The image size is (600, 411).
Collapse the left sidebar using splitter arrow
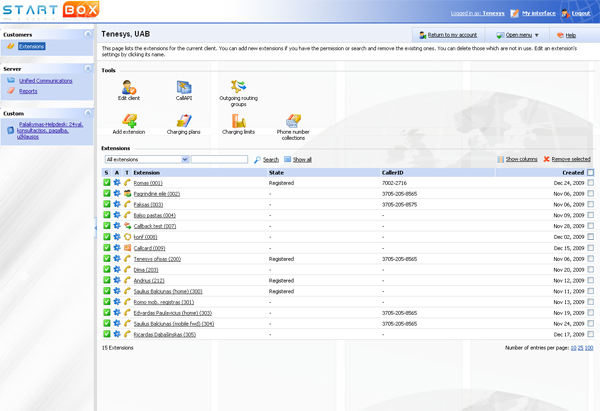pyautogui.click(x=95, y=228)
